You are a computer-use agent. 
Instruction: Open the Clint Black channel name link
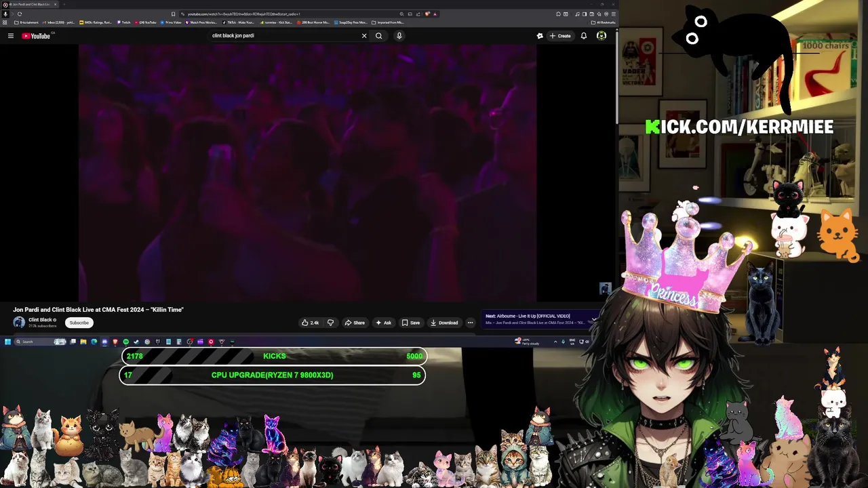(41, 320)
